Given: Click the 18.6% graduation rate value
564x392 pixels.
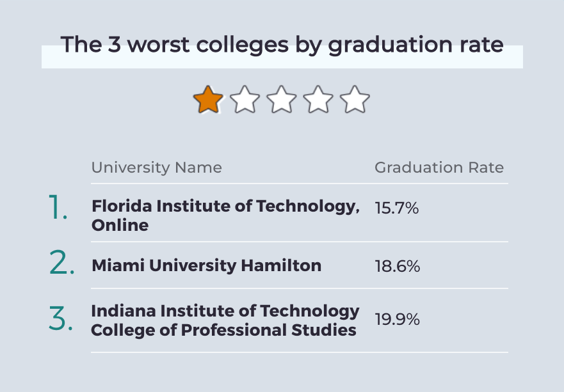Looking at the screenshot, I should tap(398, 266).
